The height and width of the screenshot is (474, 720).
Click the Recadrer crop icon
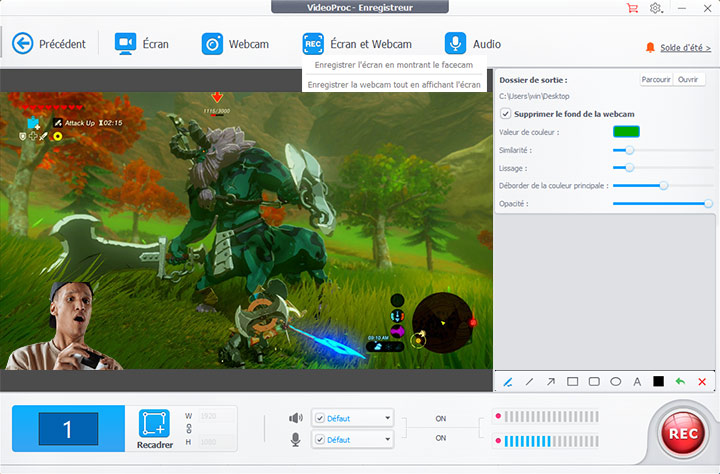pos(154,424)
